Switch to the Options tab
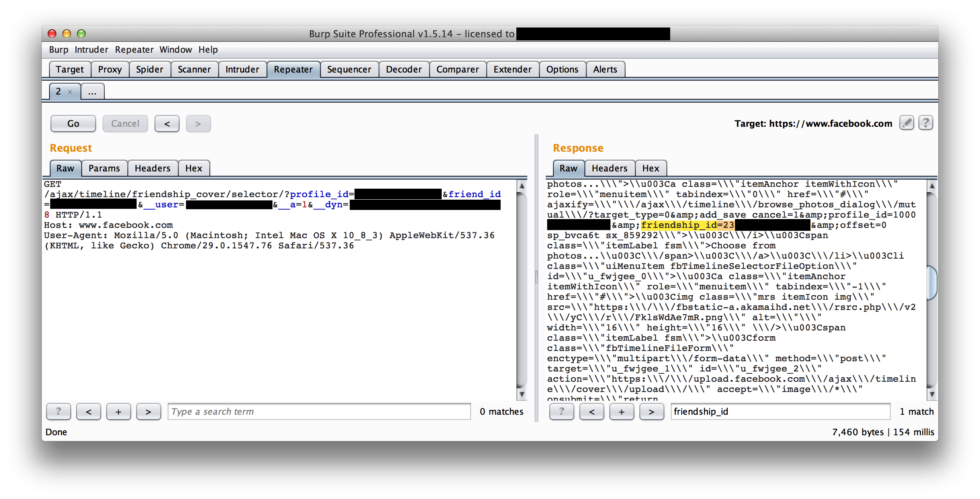The height and width of the screenshot is (499, 980). (x=562, y=69)
